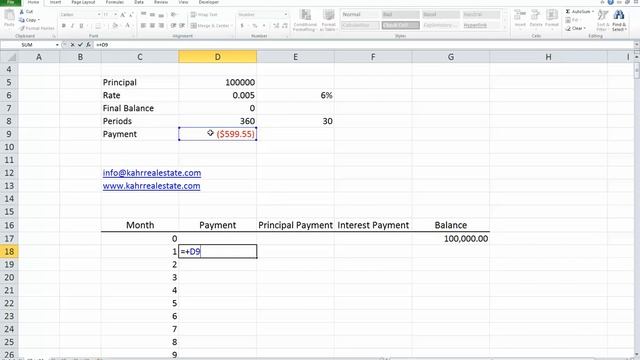Open Format as Table gallery

click(x=329, y=20)
